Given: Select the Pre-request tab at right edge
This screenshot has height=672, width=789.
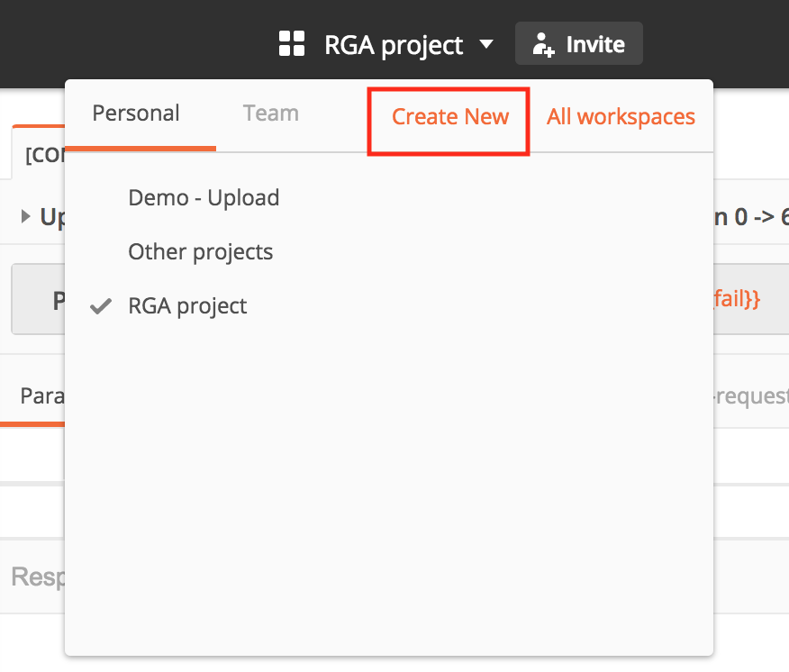Looking at the screenshot, I should point(751,395).
